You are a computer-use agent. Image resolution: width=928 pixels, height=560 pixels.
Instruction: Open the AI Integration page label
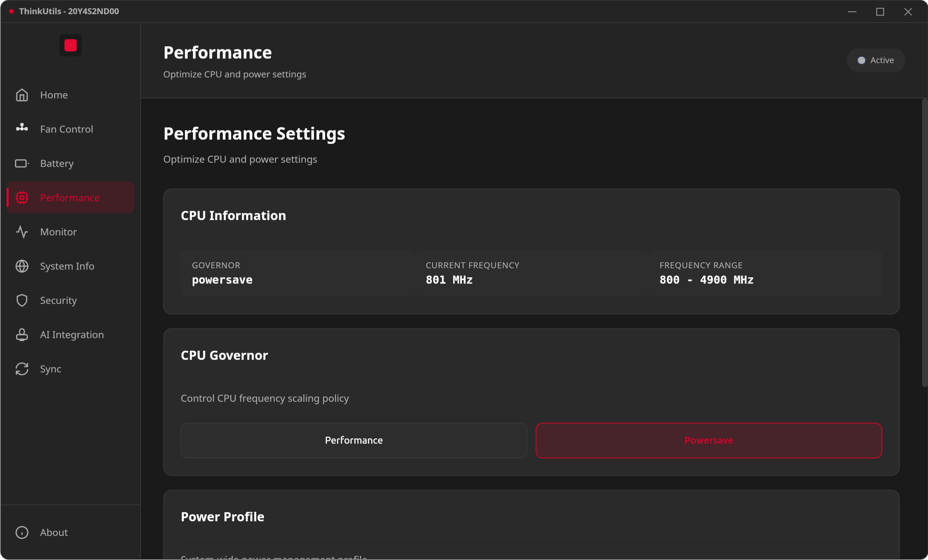tap(72, 335)
